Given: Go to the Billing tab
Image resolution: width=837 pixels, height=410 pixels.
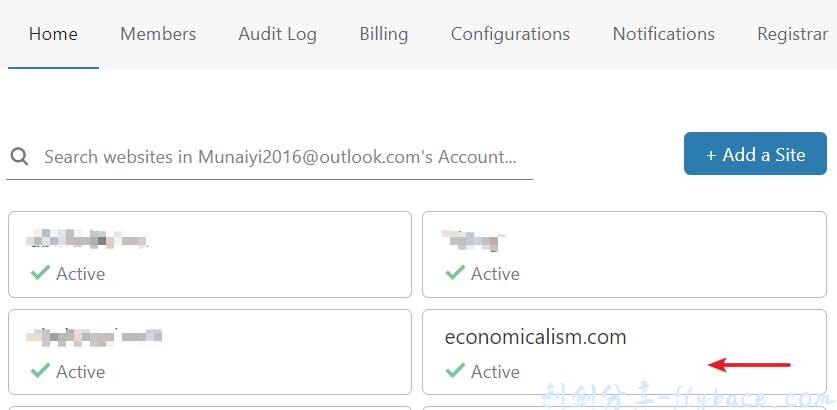Looking at the screenshot, I should coord(384,34).
